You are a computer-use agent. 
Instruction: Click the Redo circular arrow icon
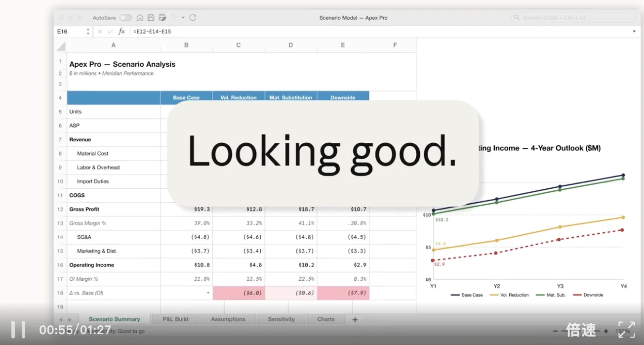point(193,18)
